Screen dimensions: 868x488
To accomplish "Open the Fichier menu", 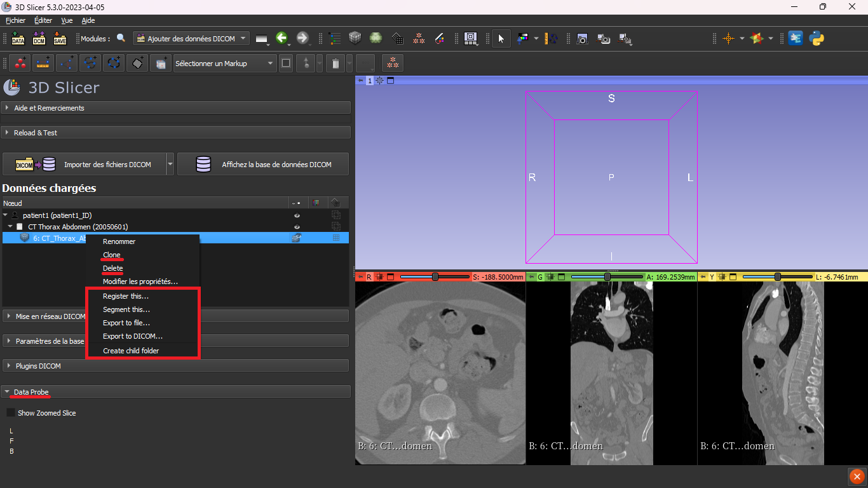I will point(15,20).
